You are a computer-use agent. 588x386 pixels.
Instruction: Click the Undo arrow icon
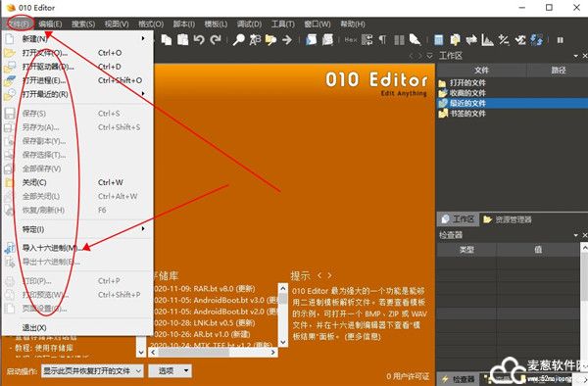click(199, 39)
